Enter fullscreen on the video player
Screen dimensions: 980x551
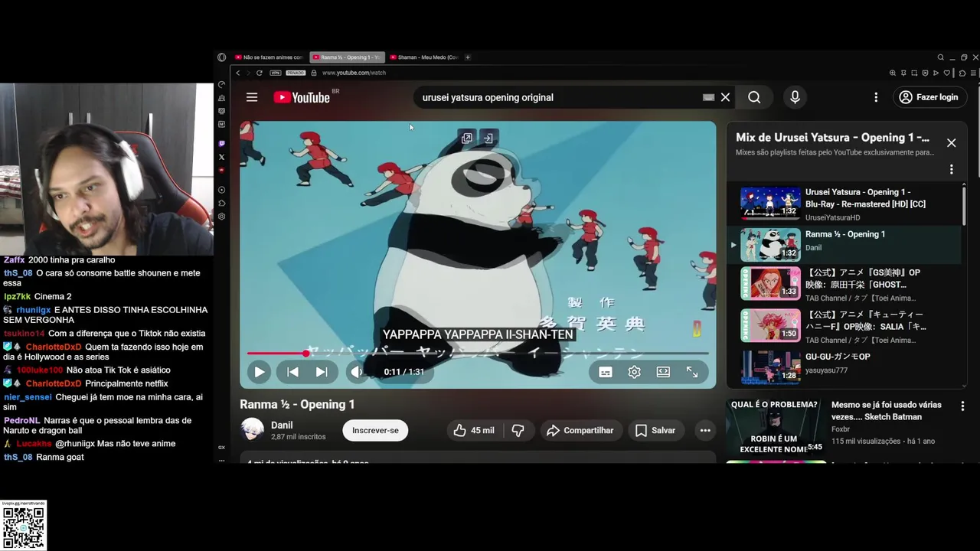(692, 372)
